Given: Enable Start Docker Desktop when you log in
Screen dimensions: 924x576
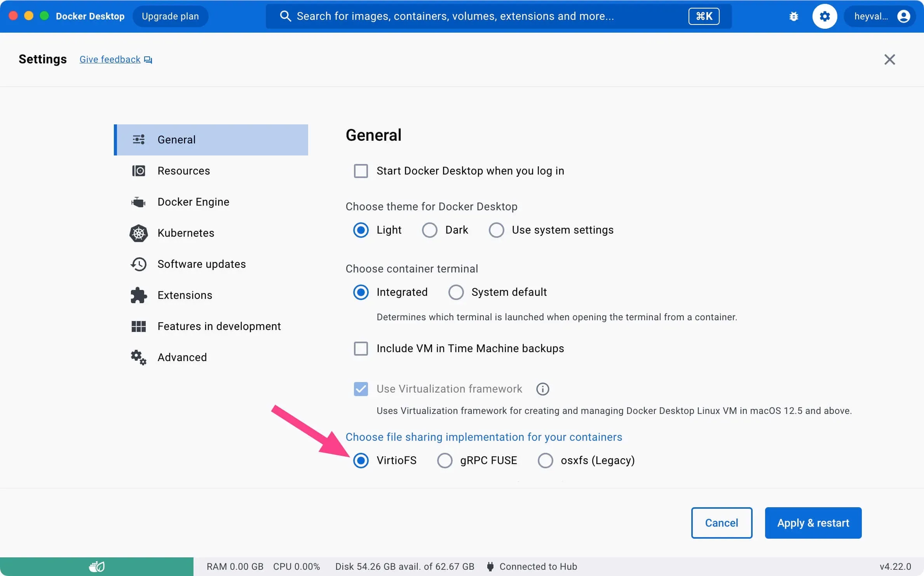Looking at the screenshot, I should (361, 171).
